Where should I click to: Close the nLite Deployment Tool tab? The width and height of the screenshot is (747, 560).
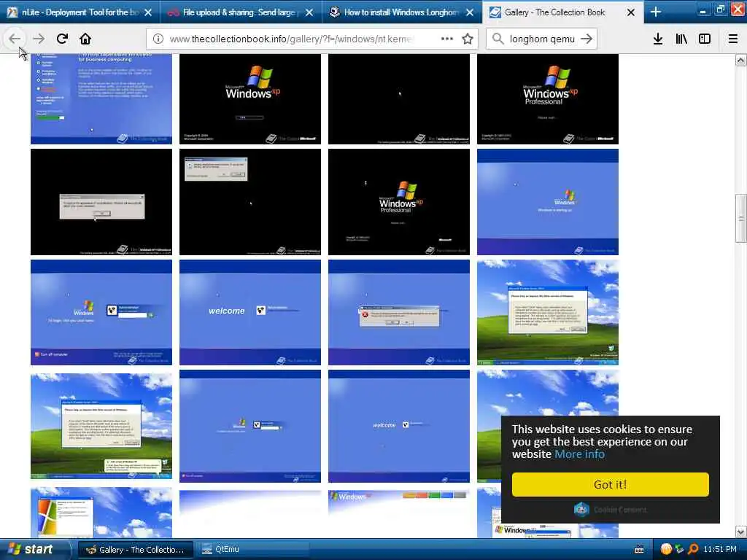tap(148, 12)
